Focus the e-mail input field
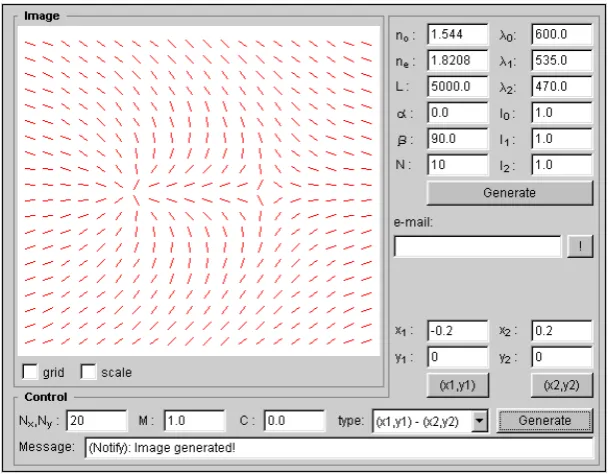Viewport: 611px width, 474px height. [x=478, y=246]
